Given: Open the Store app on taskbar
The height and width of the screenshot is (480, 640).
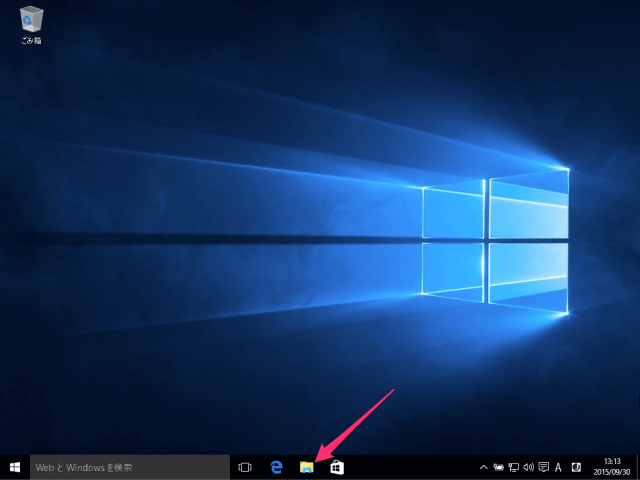Looking at the screenshot, I should 337,467.
